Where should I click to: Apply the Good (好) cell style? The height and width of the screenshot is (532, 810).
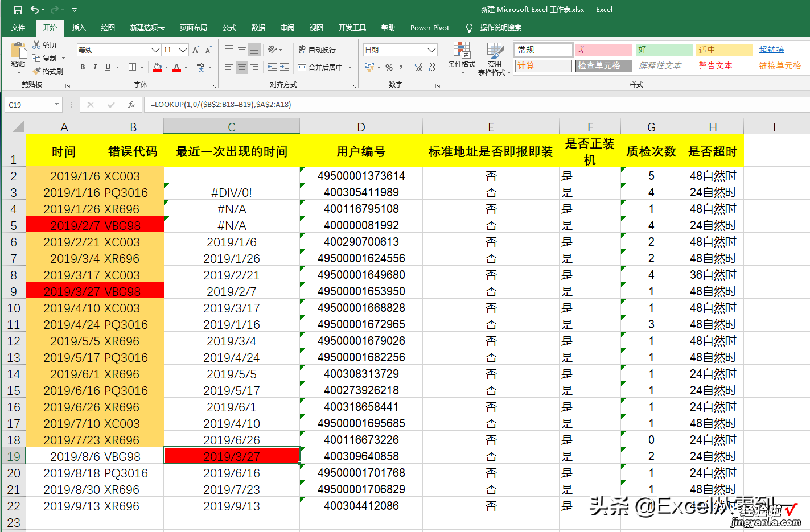664,50
